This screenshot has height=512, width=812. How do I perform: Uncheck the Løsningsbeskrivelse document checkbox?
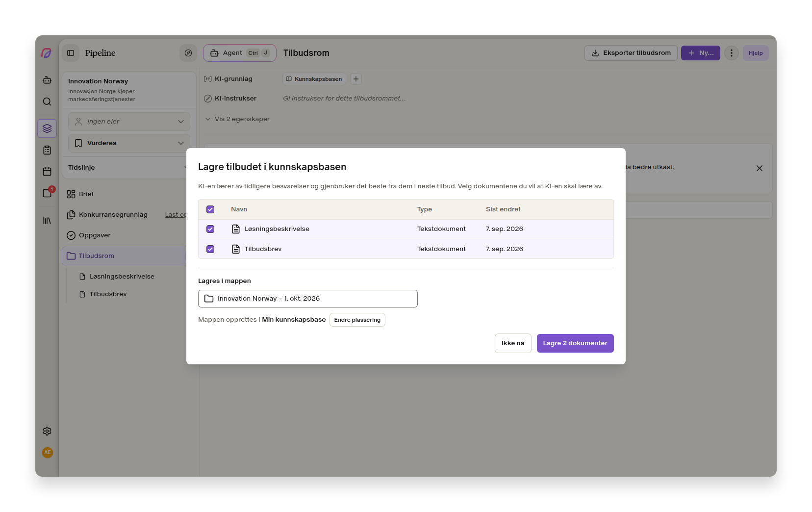pyautogui.click(x=210, y=229)
